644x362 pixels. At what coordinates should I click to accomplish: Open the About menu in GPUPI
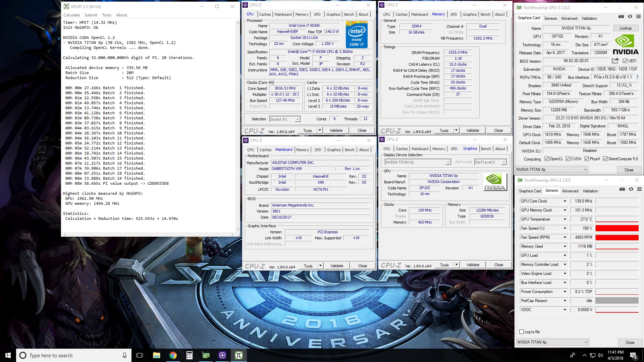pyautogui.click(x=121, y=15)
